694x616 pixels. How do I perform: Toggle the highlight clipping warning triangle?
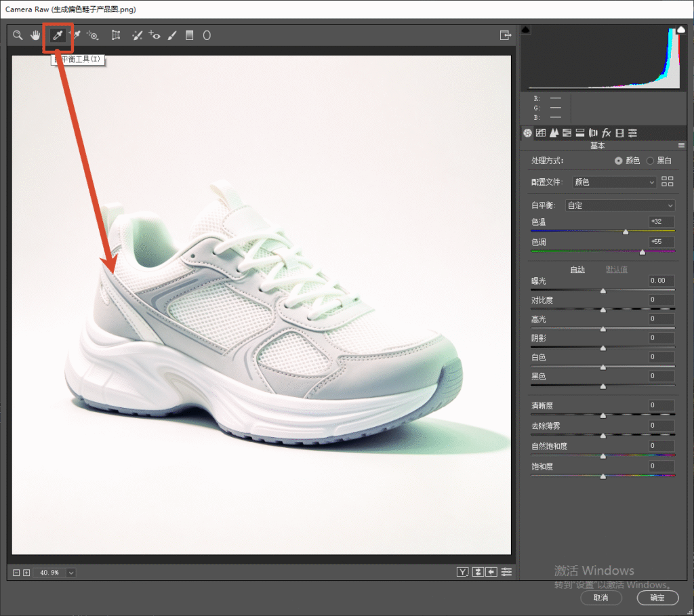[681, 30]
